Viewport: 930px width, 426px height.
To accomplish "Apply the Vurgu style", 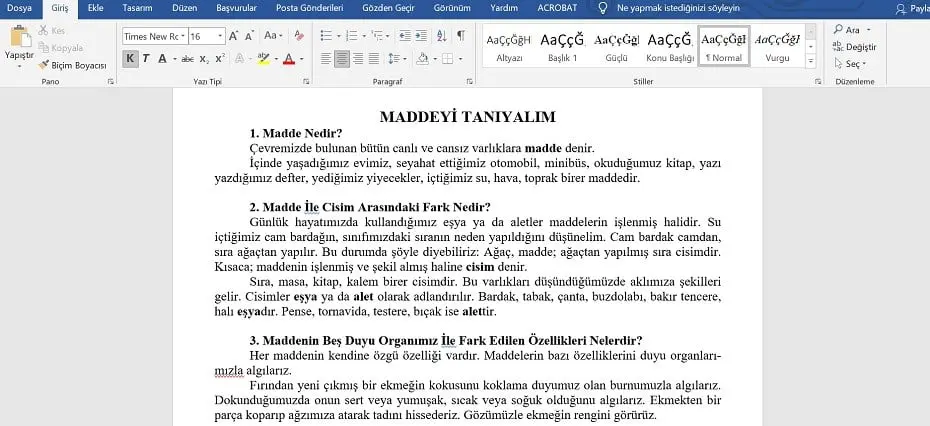I will pyautogui.click(x=778, y=47).
